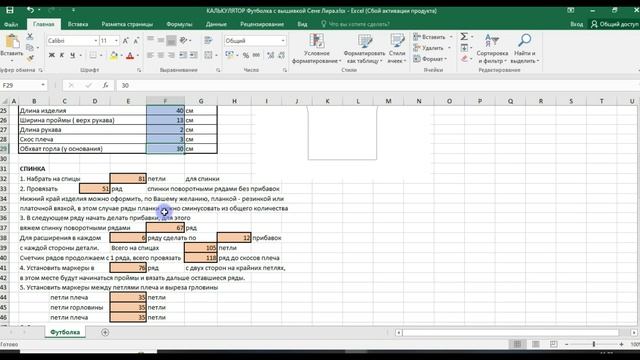Toggle Italic К formatting
This screenshot has width=640, height=360.
tap(62, 55)
